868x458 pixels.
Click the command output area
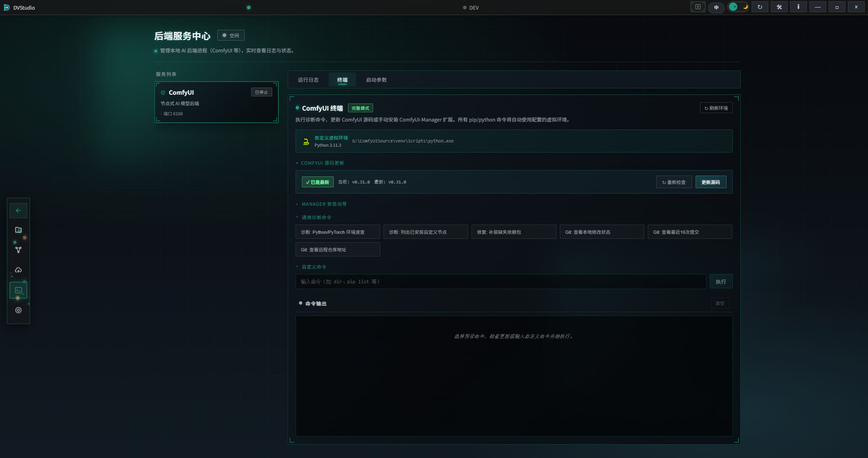click(514, 376)
